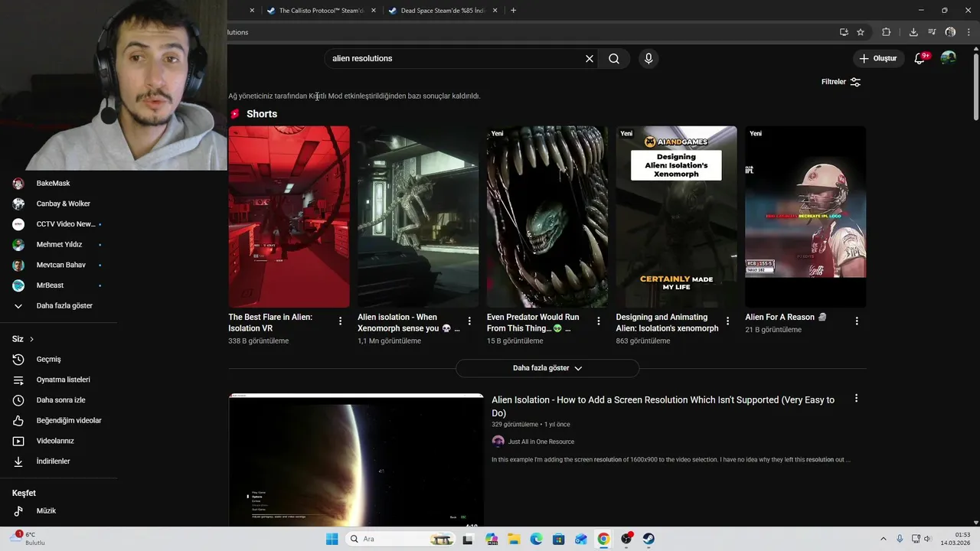Viewport: 980px width, 551px height.
Task: Show hidden system tray icons
Action: (883, 539)
